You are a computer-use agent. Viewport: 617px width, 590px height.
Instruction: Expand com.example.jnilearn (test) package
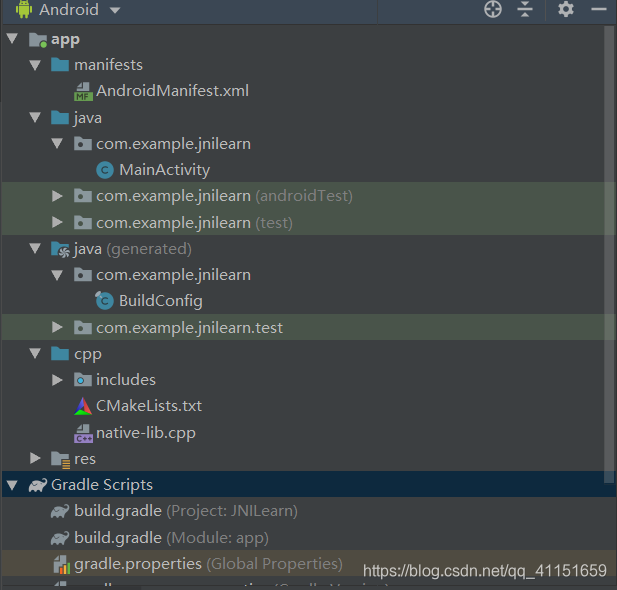[57, 222]
